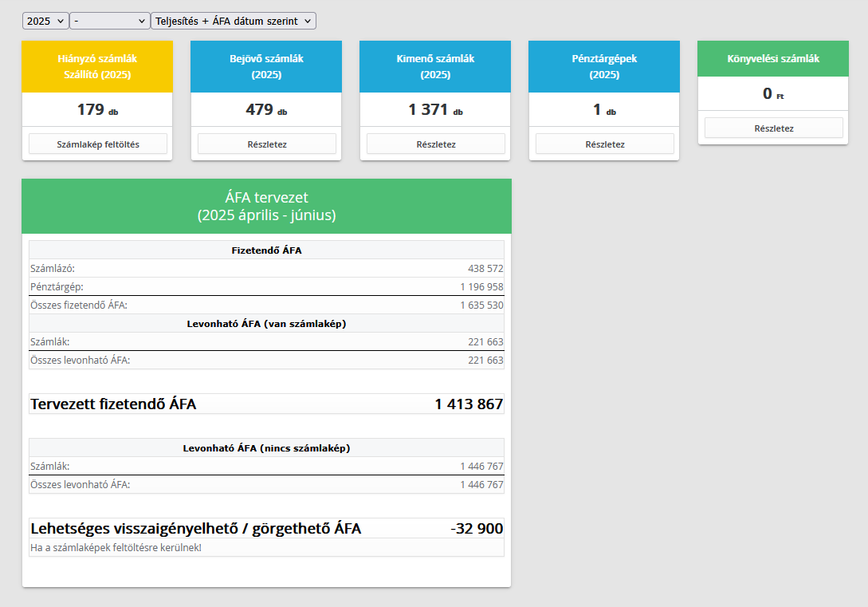Expand the month dropdown showing a dash
The width and height of the screenshot is (868, 607).
click(x=109, y=22)
